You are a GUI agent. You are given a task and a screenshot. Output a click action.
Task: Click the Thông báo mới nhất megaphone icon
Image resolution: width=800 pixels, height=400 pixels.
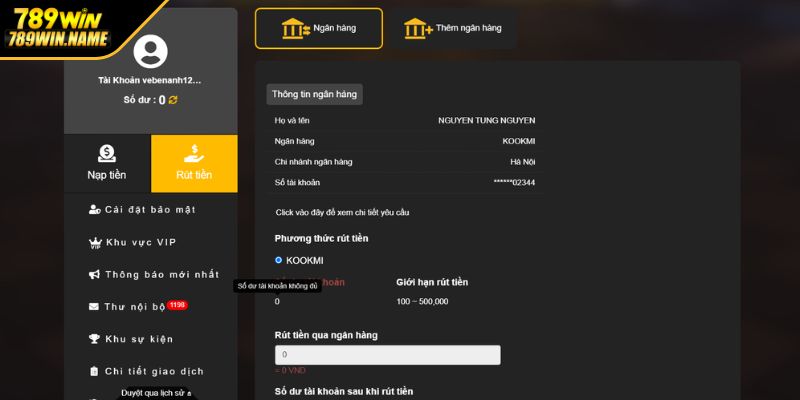pyautogui.click(x=94, y=274)
